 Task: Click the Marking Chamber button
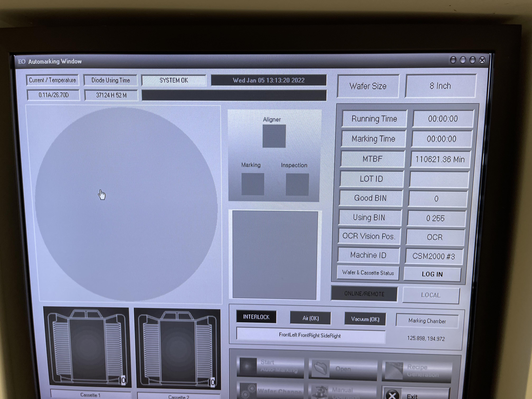click(427, 321)
